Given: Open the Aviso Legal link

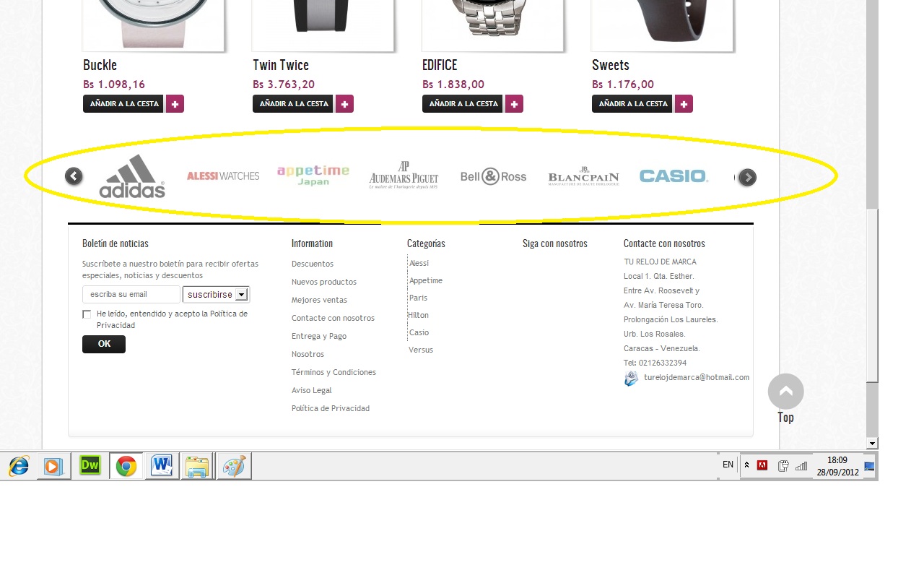Looking at the screenshot, I should [x=312, y=390].
